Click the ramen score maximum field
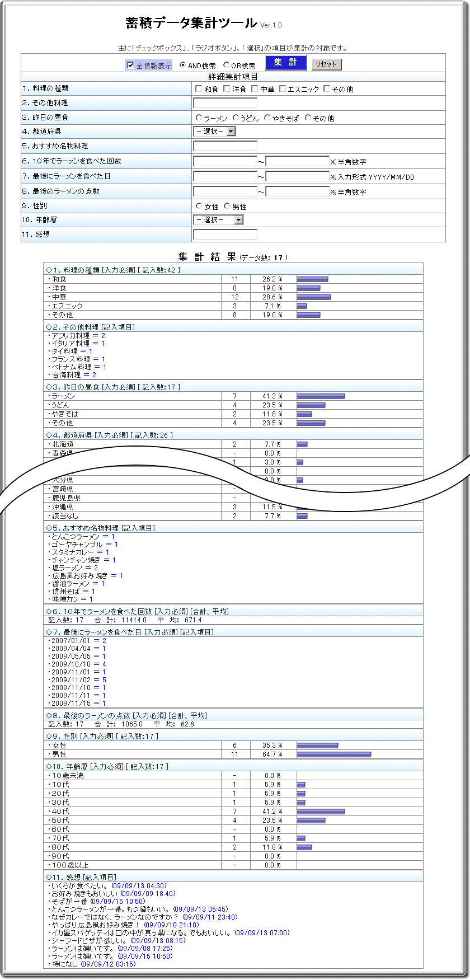 pyautogui.click(x=298, y=191)
